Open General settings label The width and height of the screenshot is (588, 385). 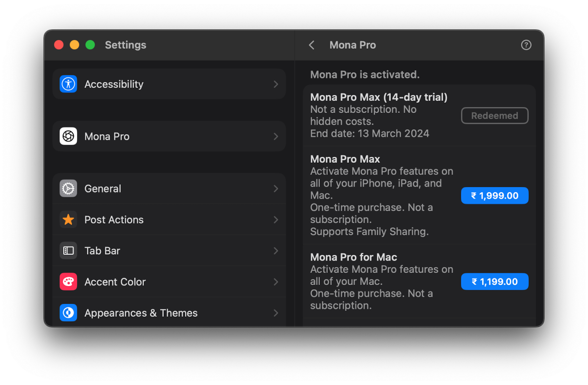[x=103, y=188]
